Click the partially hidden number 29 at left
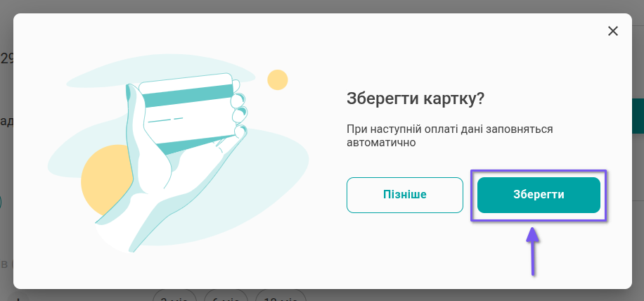The image size is (644, 301). click(x=6, y=59)
